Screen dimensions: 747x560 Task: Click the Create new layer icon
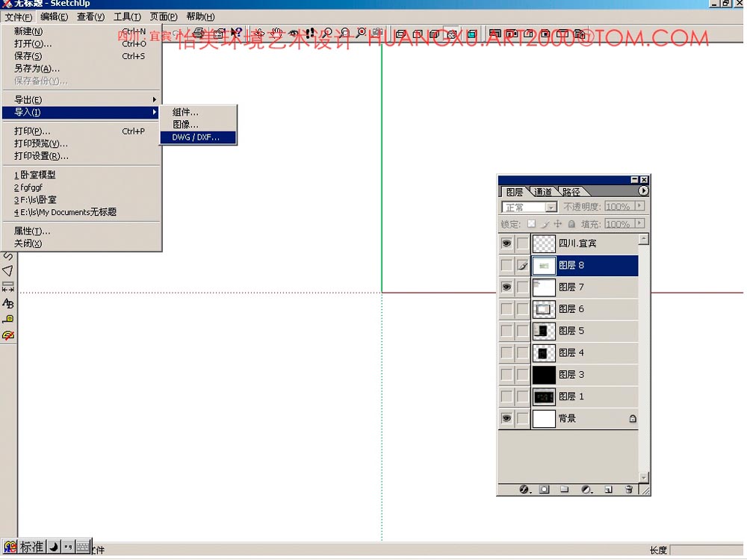[x=608, y=490]
